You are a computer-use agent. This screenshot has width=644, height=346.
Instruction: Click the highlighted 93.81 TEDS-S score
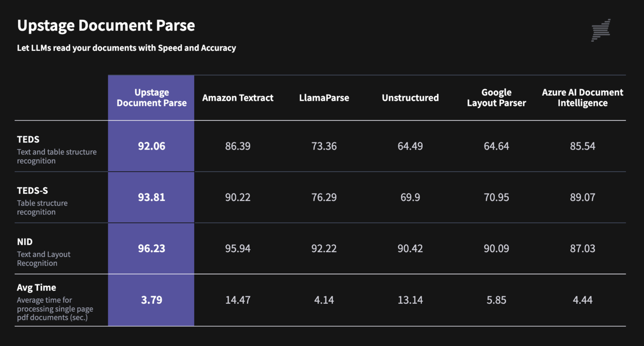coord(151,197)
